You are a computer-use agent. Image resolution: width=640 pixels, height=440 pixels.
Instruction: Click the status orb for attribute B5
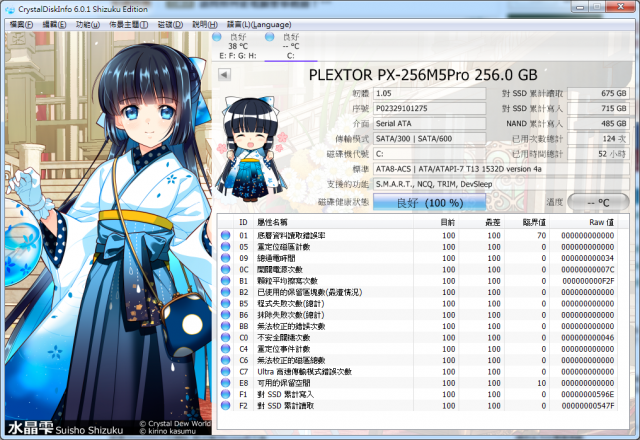(225, 303)
